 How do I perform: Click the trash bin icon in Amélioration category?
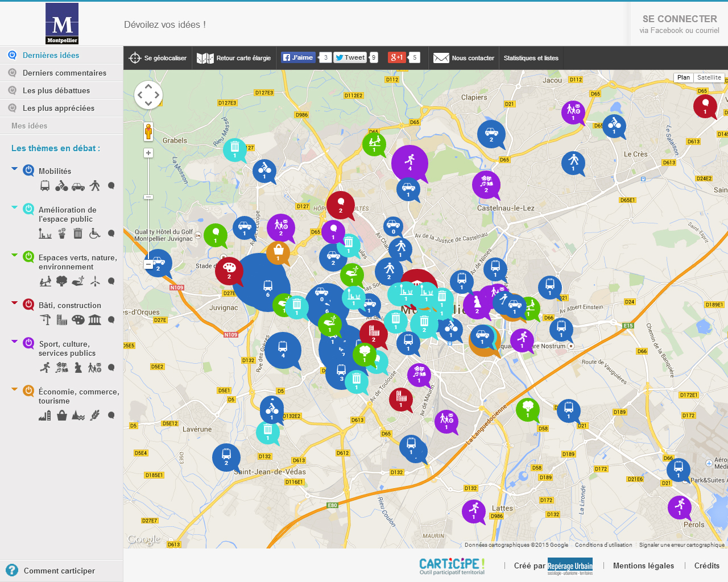coord(78,233)
